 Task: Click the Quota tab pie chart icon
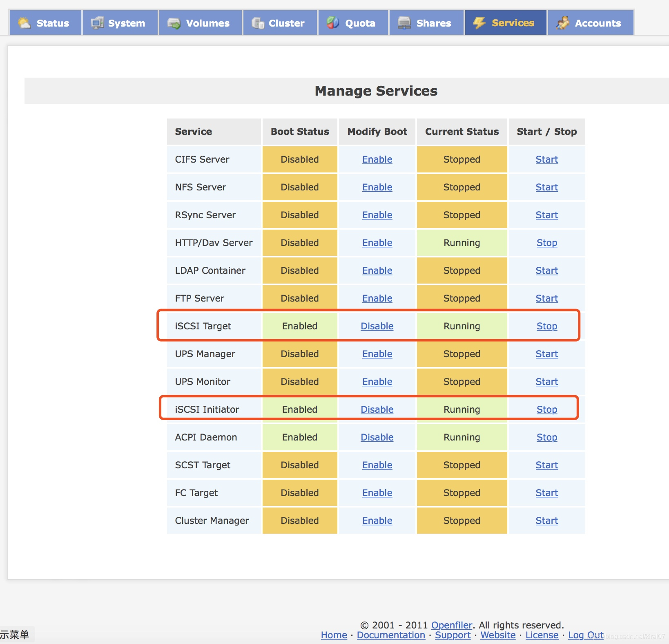coord(333,23)
